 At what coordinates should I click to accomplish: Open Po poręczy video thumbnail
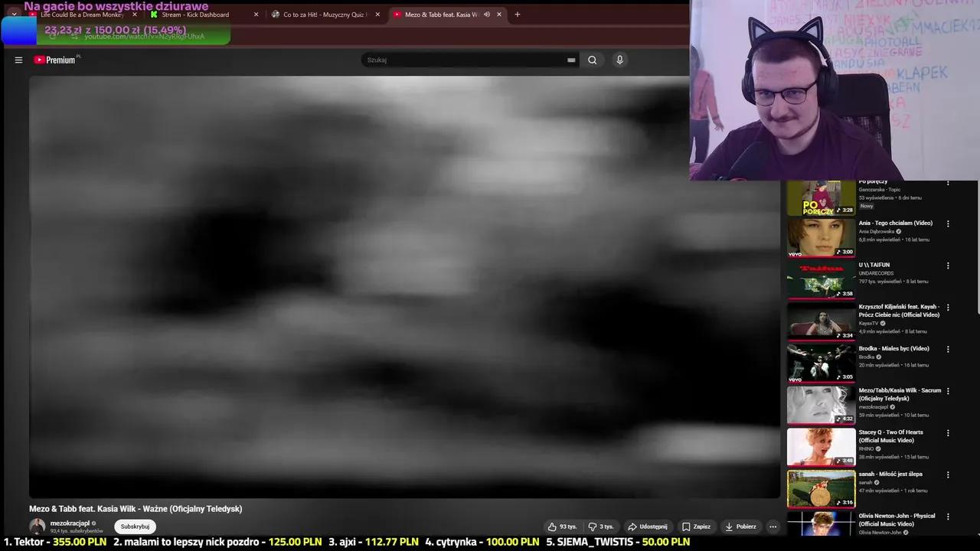point(821,197)
